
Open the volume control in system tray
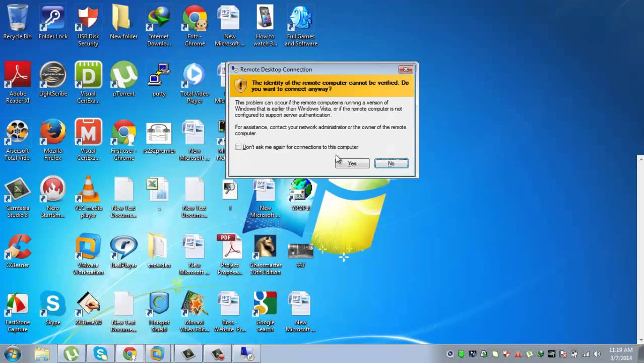pyautogui.click(x=597, y=354)
